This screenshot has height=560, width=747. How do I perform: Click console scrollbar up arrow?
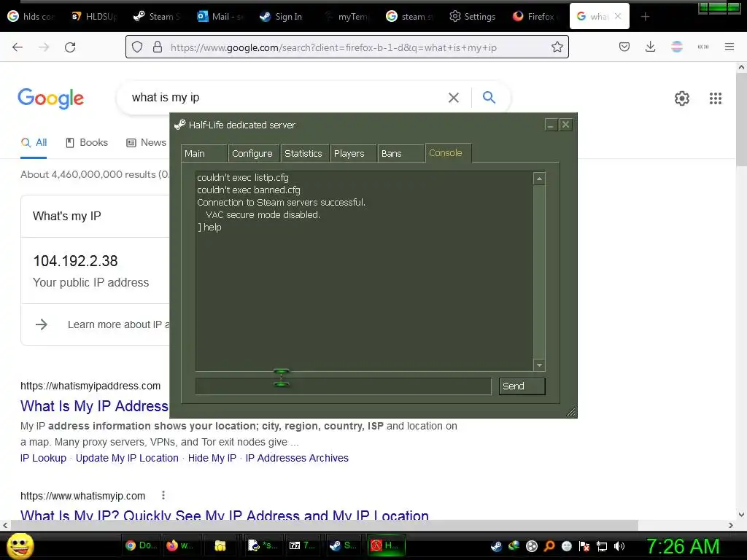click(x=539, y=179)
